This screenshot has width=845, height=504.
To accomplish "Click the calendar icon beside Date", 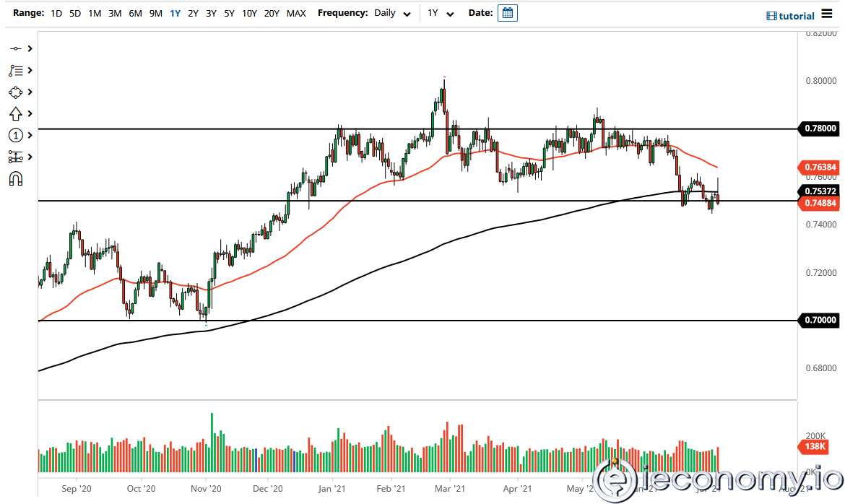I will [507, 12].
